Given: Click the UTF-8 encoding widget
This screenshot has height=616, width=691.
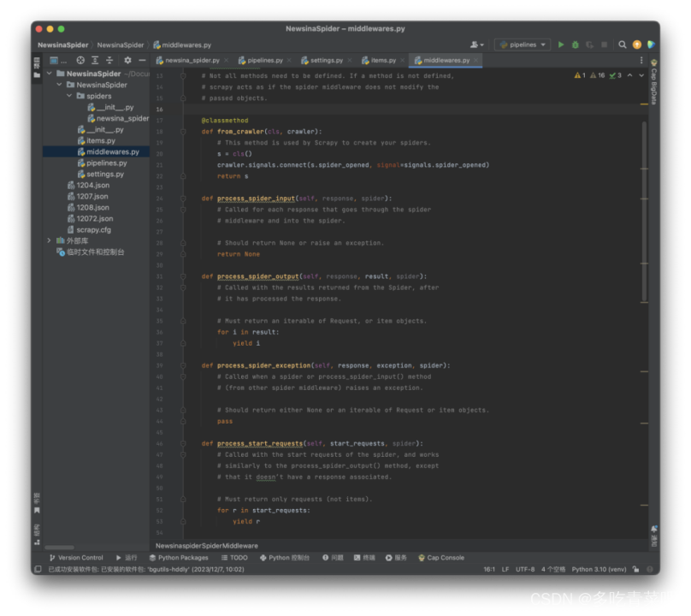Looking at the screenshot, I should (x=525, y=569).
